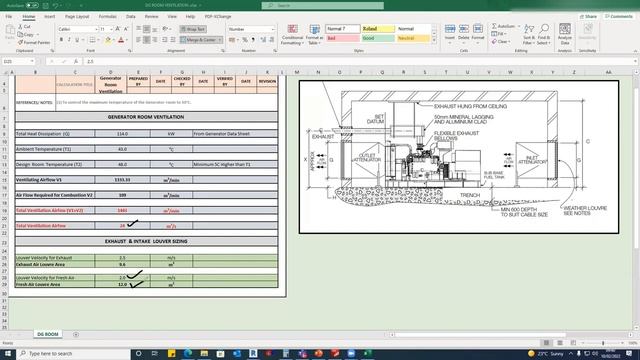640x360 pixels.
Task: Expand the cell styles gallery
Action: [x=434, y=41]
